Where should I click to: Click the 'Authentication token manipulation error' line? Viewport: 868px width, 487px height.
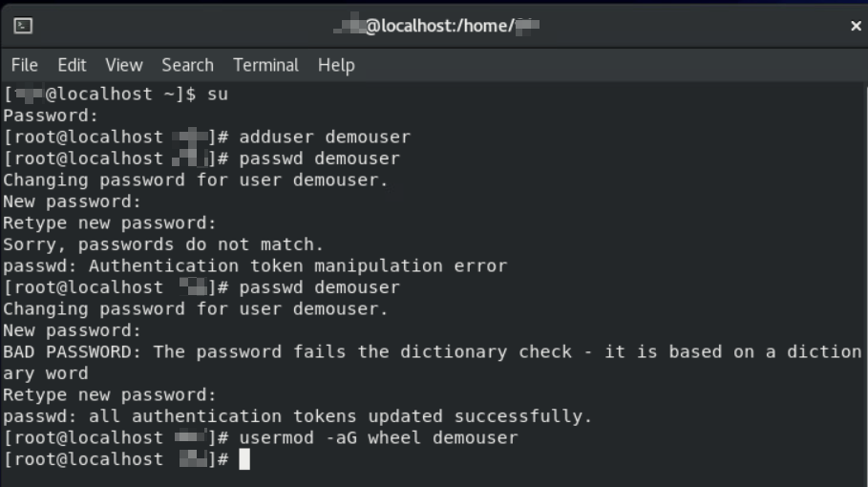pyautogui.click(x=255, y=266)
